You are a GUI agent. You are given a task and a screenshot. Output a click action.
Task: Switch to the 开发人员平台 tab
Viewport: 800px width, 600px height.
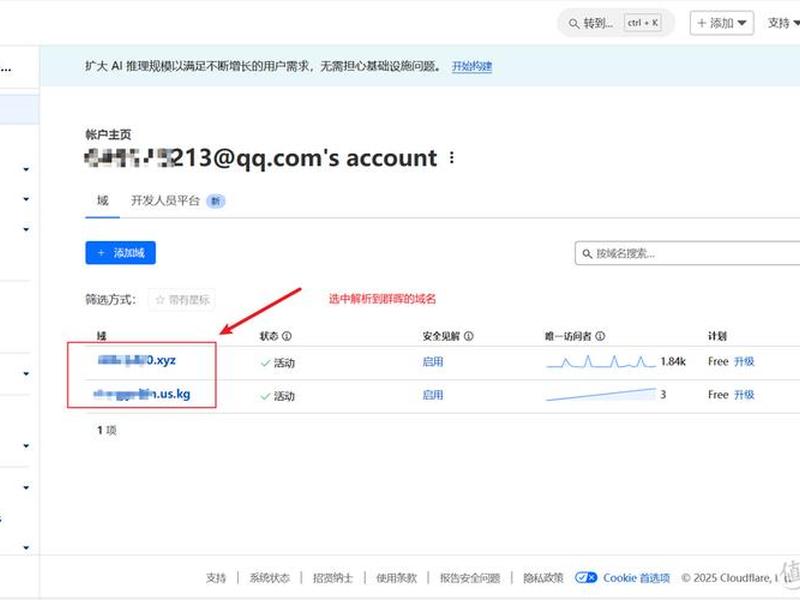coord(178,201)
